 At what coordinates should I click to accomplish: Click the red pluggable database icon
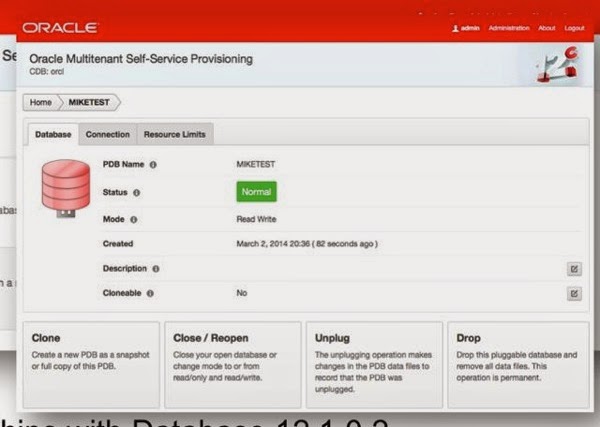(x=66, y=189)
